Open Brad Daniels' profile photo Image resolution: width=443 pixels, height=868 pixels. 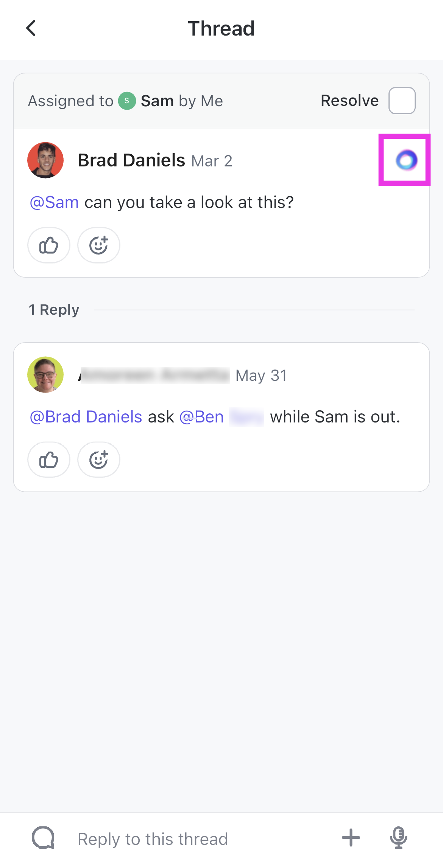(45, 160)
